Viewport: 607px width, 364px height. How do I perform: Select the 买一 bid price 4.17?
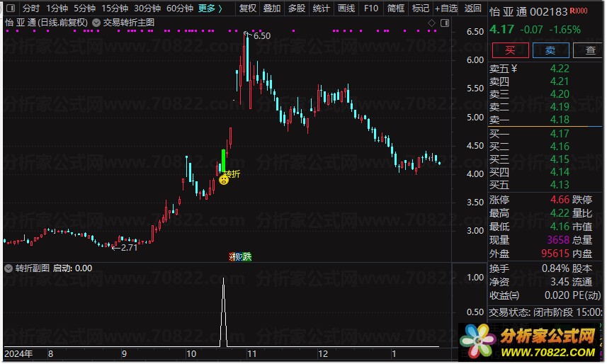(560, 134)
